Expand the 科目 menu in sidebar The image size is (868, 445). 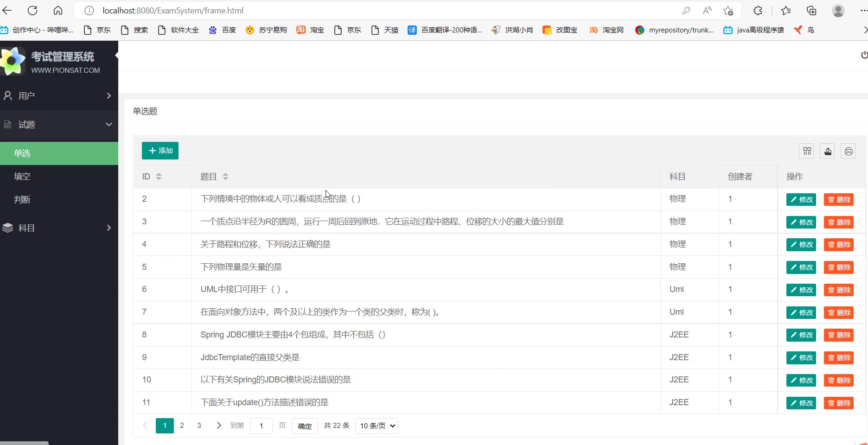[x=59, y=228]
